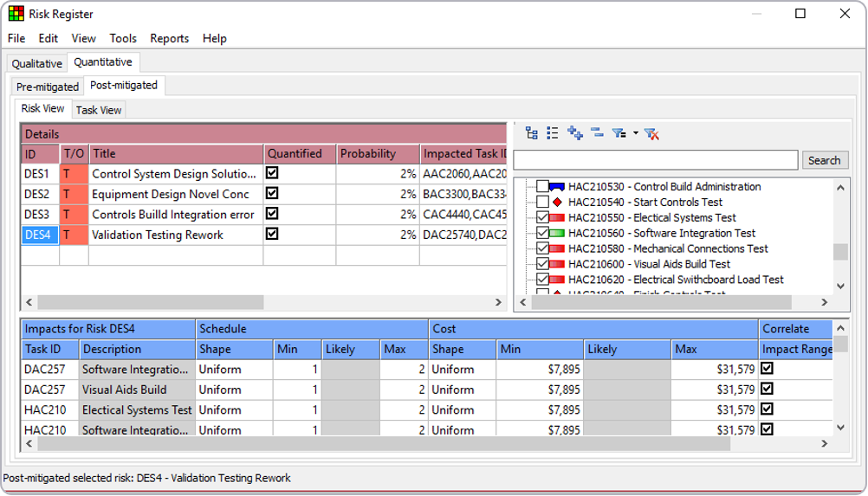
Task: Check the HAC210530 Control Build Administration box
Action: [542, 186]
